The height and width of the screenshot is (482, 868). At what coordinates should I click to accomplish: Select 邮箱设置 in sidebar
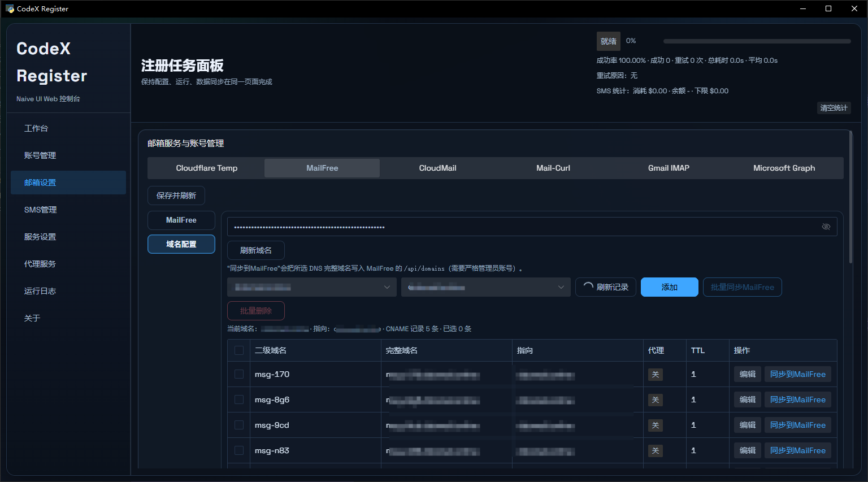point(68,183)
